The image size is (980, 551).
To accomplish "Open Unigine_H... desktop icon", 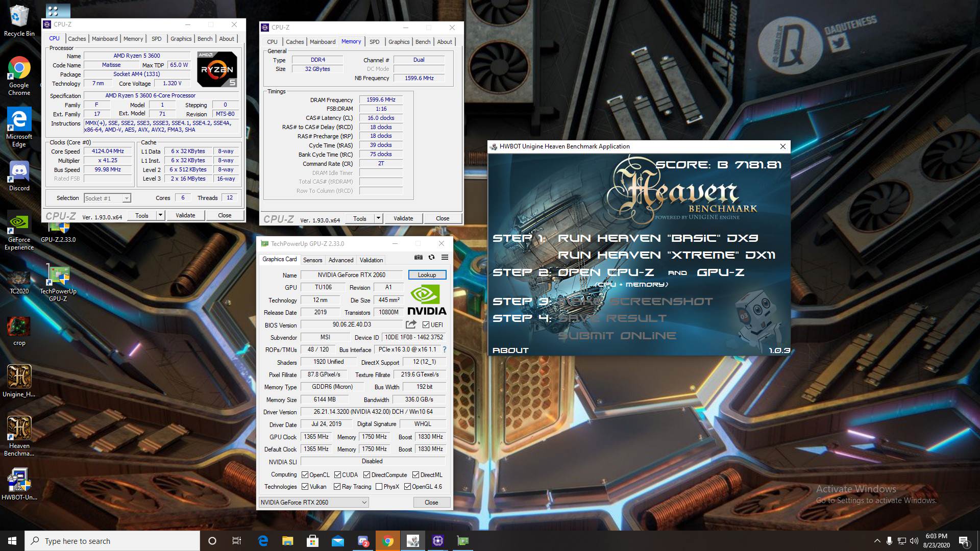I will (x=19, y=381).
